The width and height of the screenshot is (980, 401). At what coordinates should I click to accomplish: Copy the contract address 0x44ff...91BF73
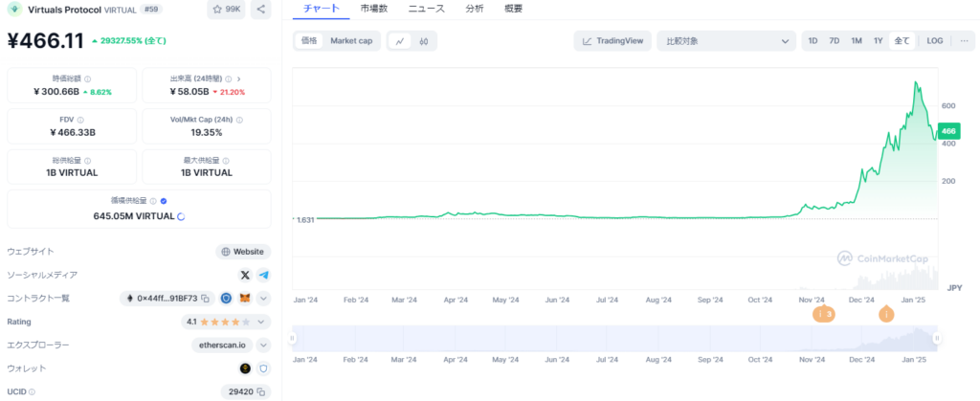click(205, 299)
